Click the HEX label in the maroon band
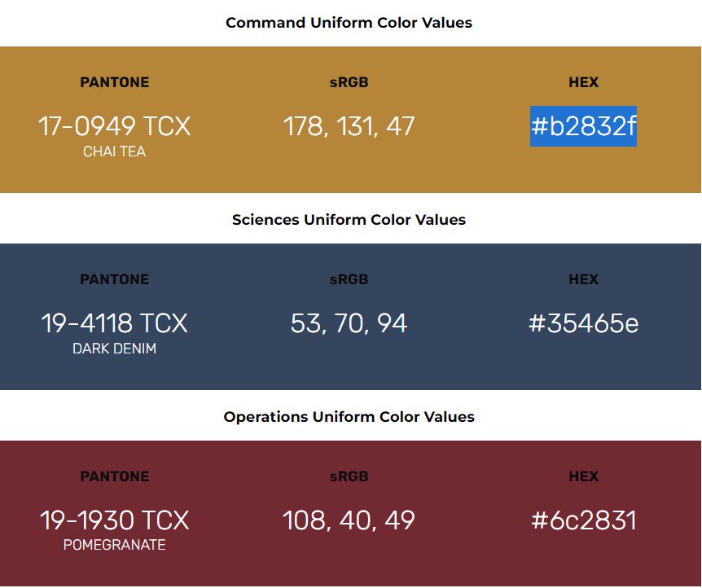This screenshot has width=702, height=588. (x=583, y=476)
